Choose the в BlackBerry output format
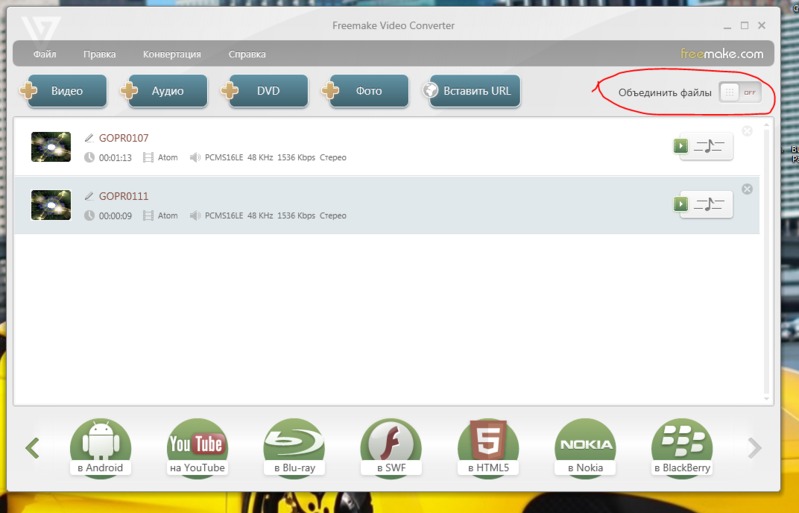Image resolution: width=799 pixels, height=513 pixels. click(682, 447)
